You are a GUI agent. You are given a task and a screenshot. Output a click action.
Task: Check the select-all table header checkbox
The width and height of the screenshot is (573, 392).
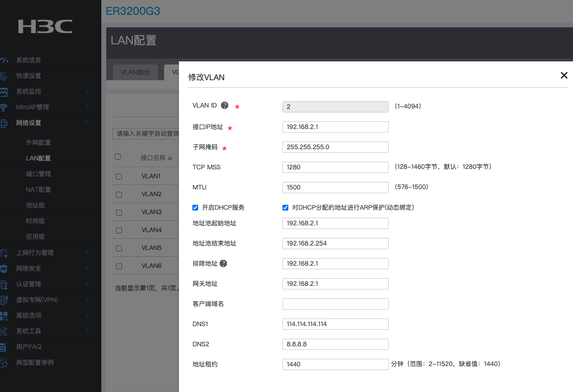point(118,157)
